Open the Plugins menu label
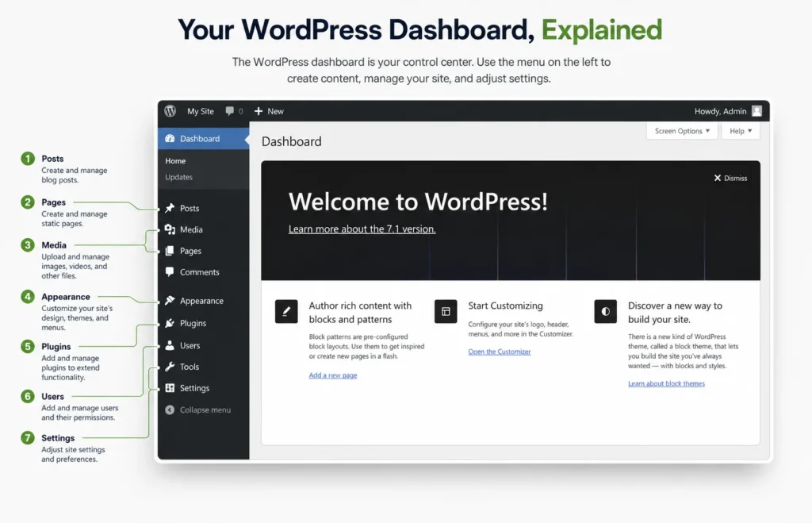This screenshot has height=523, width=812. [193, 323]
